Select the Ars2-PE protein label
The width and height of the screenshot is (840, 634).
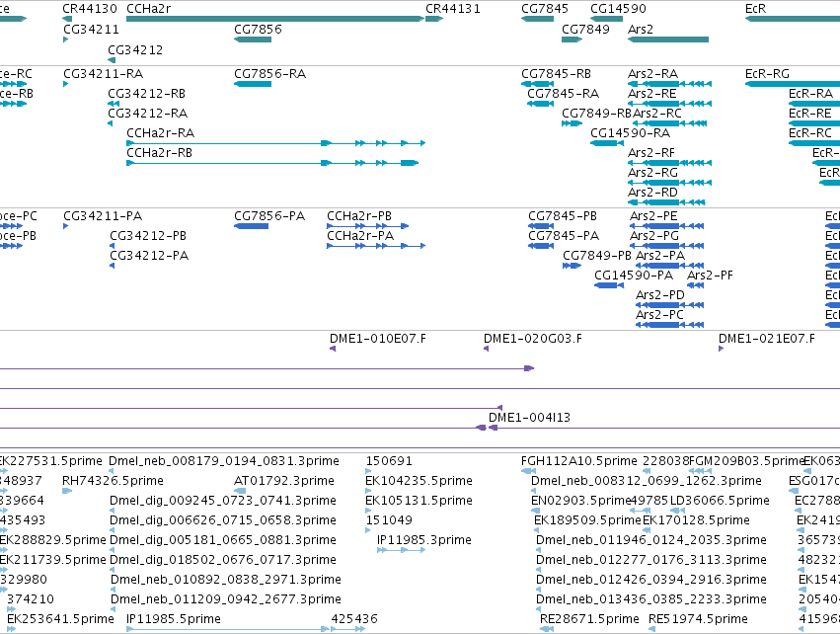click(x=653, y=216)
